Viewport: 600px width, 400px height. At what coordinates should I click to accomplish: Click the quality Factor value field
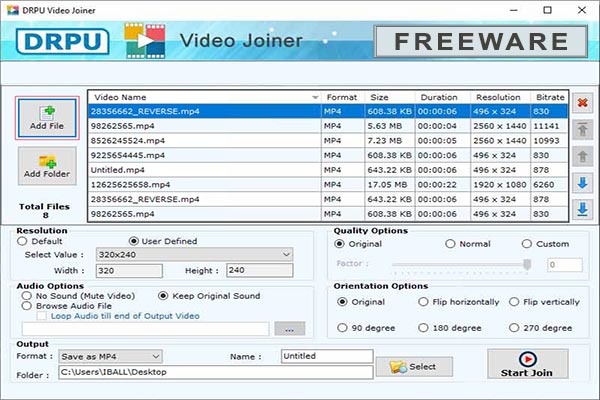pos(565,264)
